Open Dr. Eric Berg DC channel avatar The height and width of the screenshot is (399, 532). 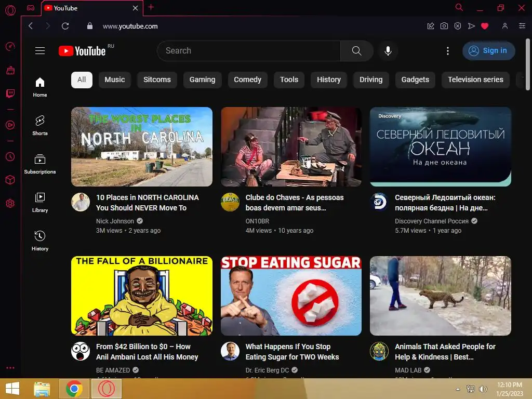(x=230, y=351)
